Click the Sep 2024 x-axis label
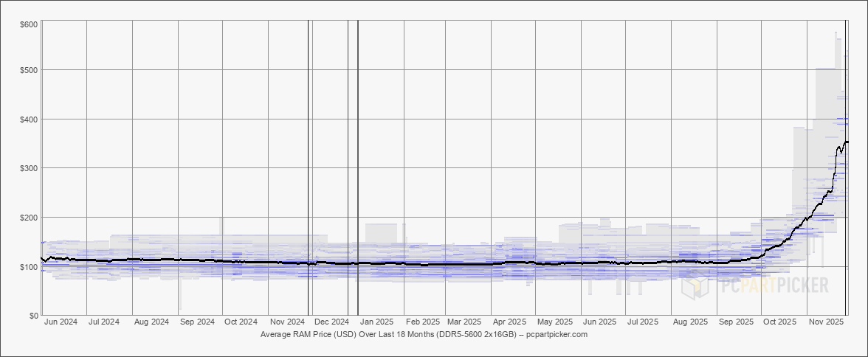The height and width of the screenshot is (357, 868). (x=197, y=322)
